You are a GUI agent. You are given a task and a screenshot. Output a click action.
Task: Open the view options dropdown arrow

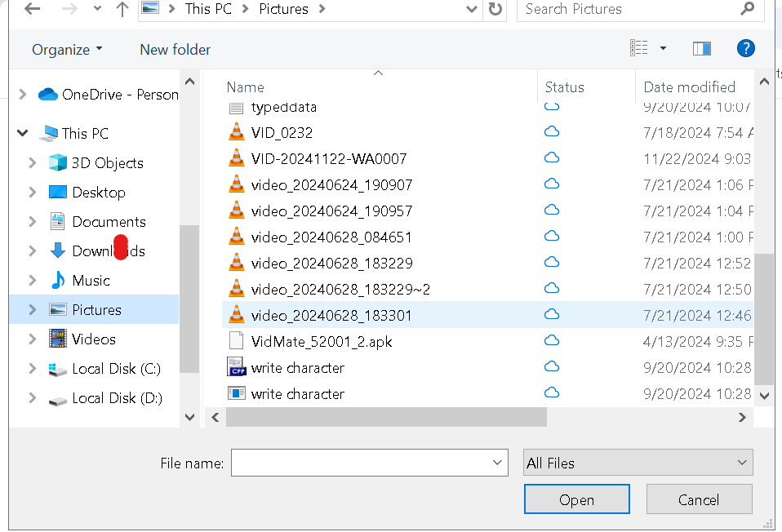[x=663, y=49]
